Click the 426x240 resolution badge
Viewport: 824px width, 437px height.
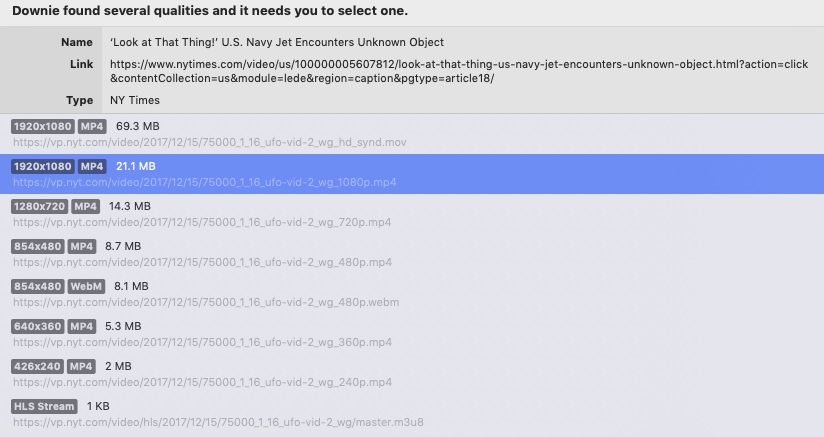pyautogui.click(x=37, y=366)
